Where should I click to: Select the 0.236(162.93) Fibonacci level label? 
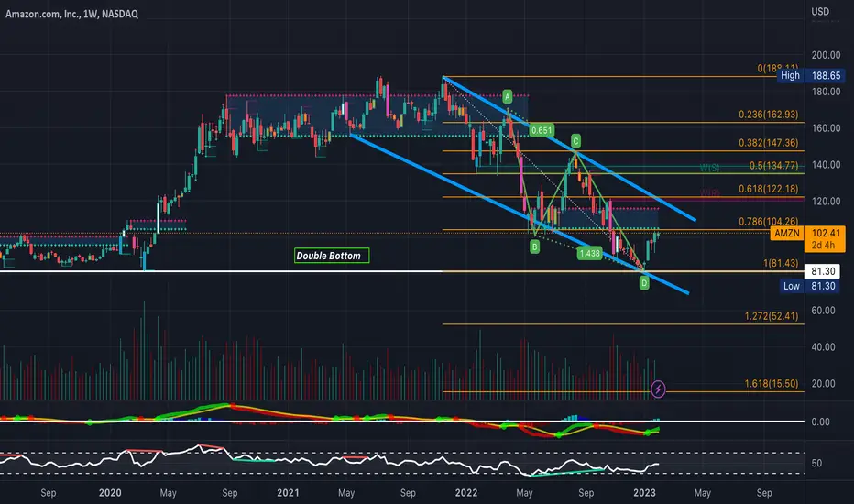click(768, 115)
